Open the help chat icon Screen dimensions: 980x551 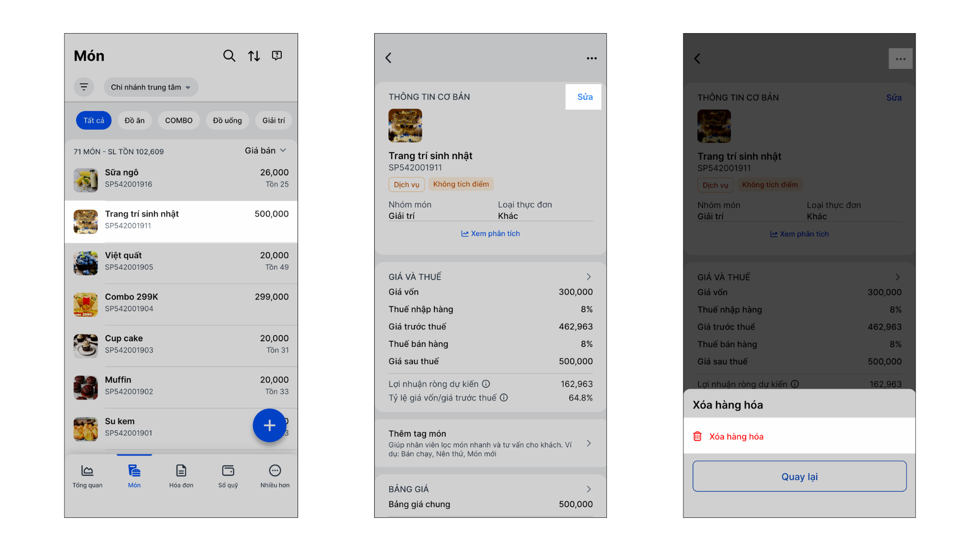(277, 55)
